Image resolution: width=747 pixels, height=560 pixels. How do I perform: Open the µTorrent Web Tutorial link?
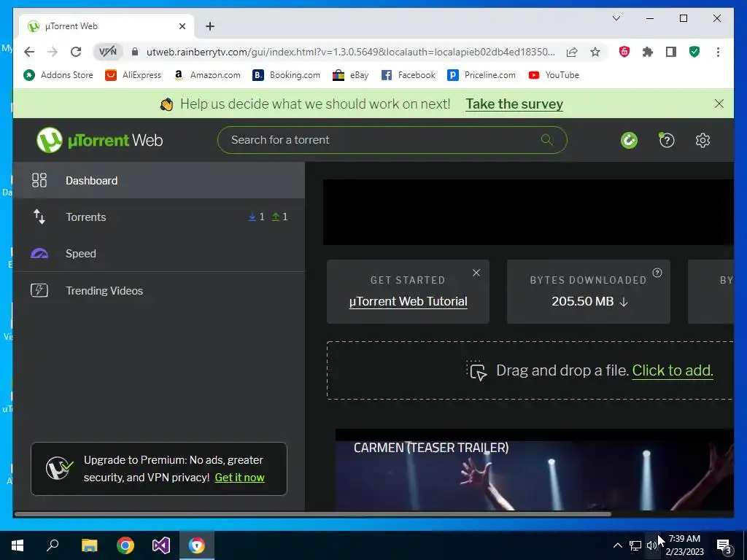[409, 301]
